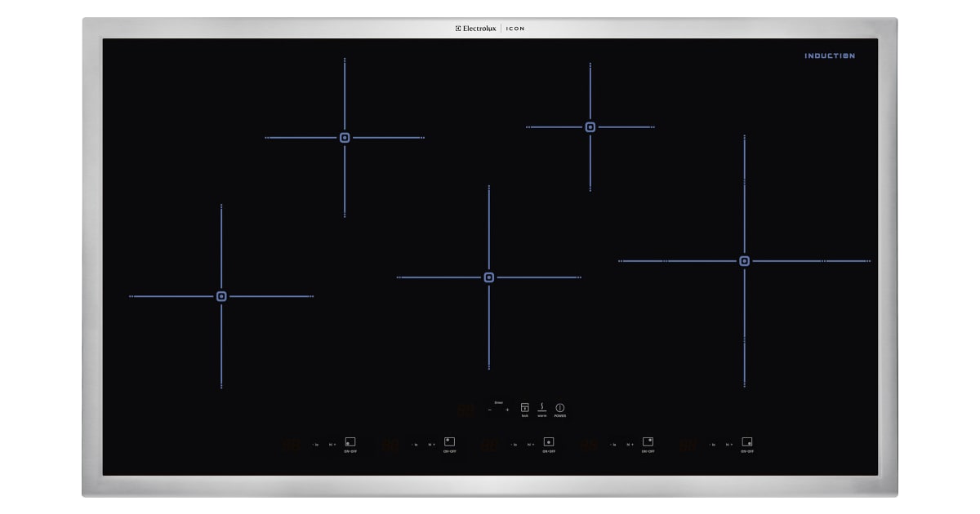This screenshot has width=980, height=514.
Task: Toggle ON/OFF for the center burner control
Action: (549, 442)
